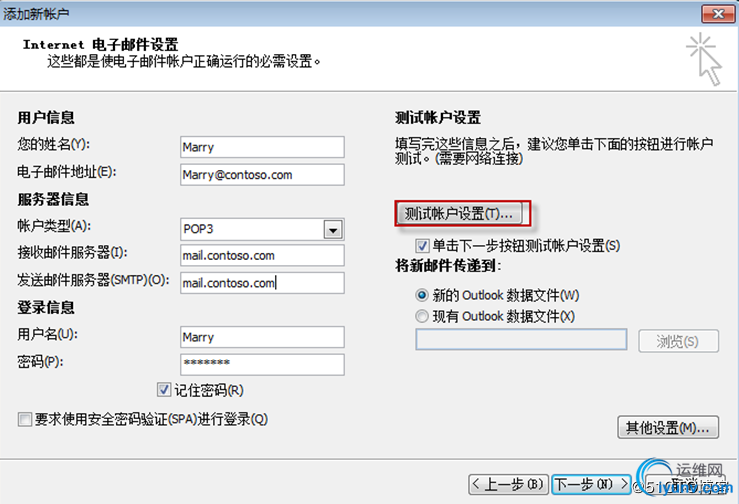Go back with 上一步(B) button
The height and width of the screenshot is (504, 739).
[x=509, y=484]
